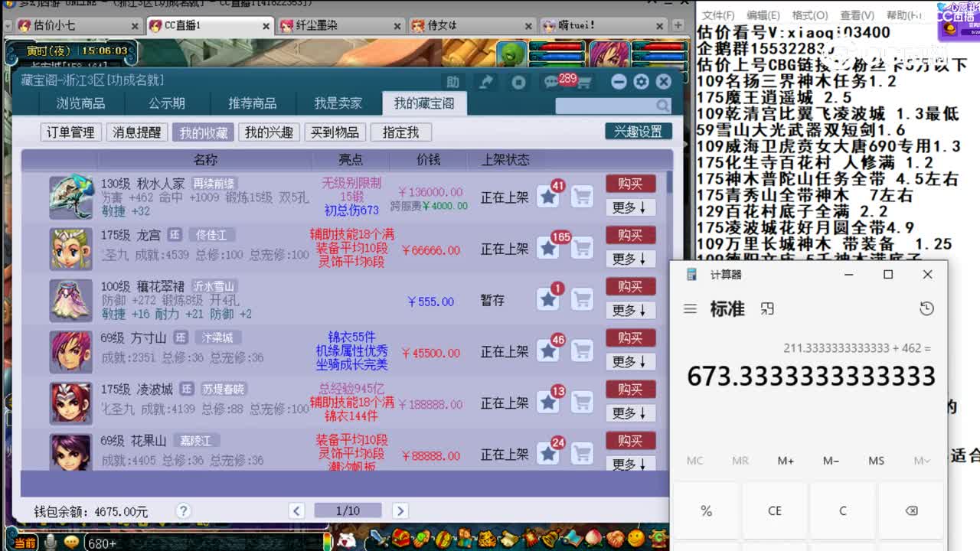Add 175级 龙宫 to cart via cart icon
The image size is (980, 551).
[583, 248]
